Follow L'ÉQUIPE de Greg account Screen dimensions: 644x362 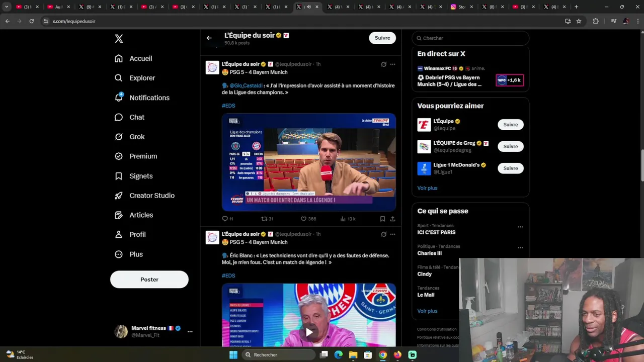point(510,146)
